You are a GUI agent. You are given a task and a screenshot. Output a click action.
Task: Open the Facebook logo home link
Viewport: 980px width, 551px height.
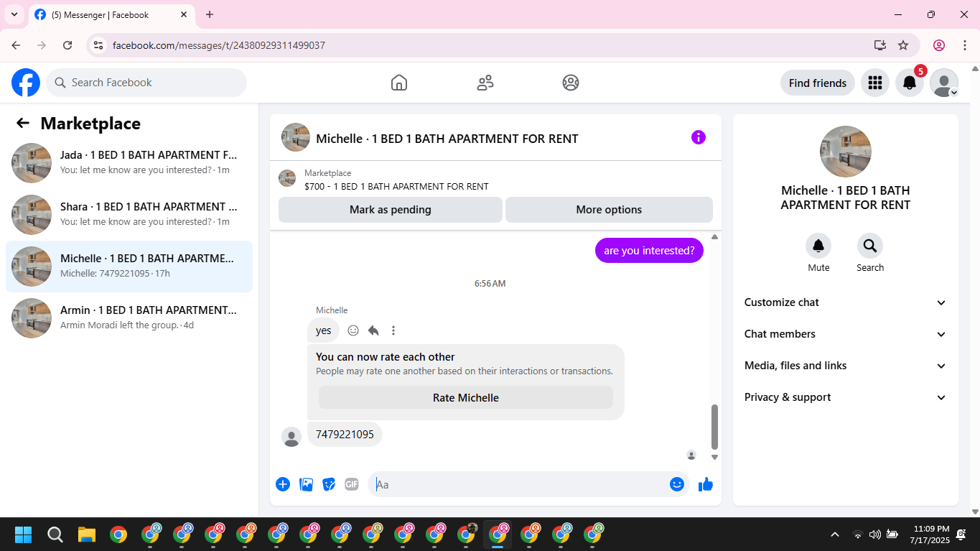pyautogui.click(x=26, y=83)
